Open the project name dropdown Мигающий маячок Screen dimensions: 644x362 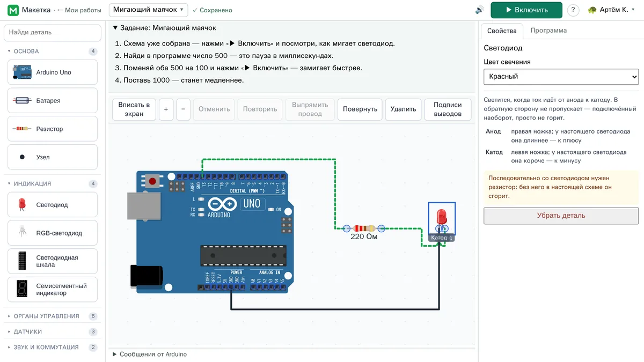point(148,10)
